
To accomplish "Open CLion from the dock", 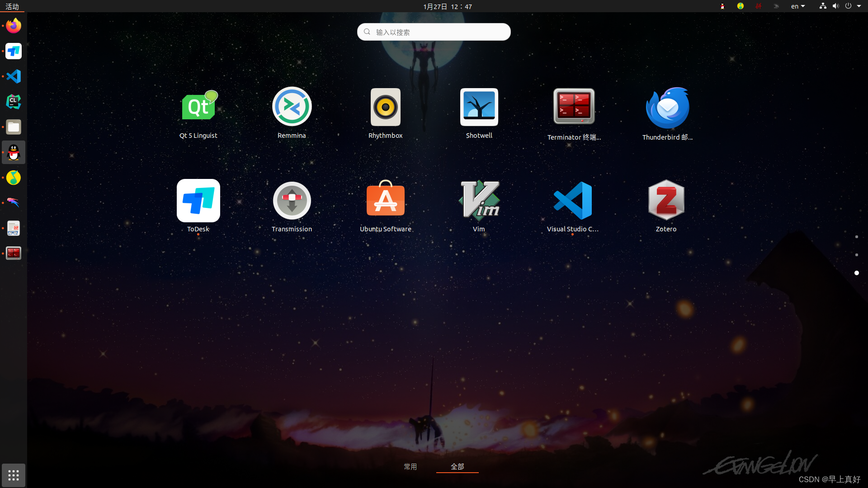I will coord(14,102).
